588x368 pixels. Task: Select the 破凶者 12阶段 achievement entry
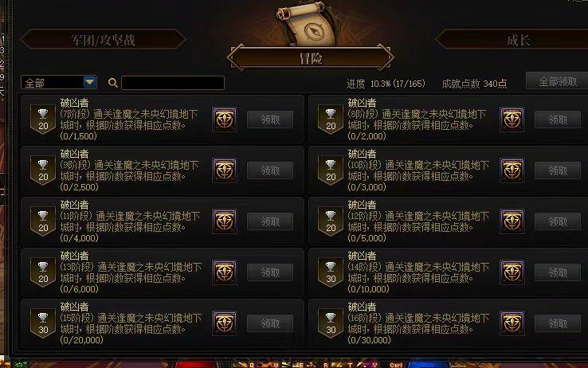point(449,221)
